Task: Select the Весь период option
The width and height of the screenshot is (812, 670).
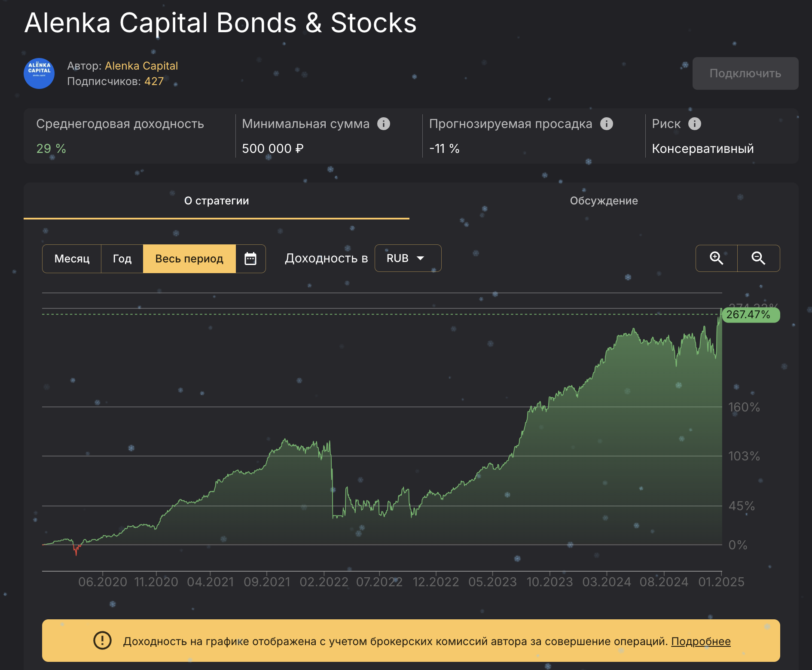Action: tap(189, 259)
